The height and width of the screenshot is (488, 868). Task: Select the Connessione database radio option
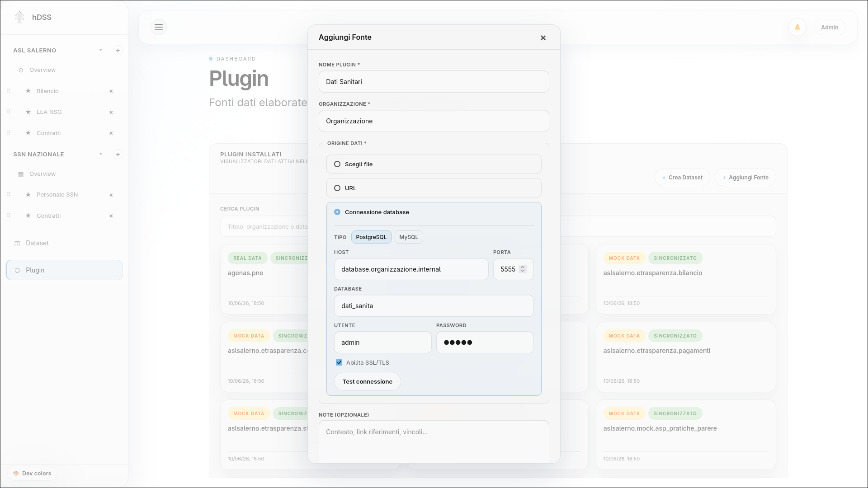(337, 212)
